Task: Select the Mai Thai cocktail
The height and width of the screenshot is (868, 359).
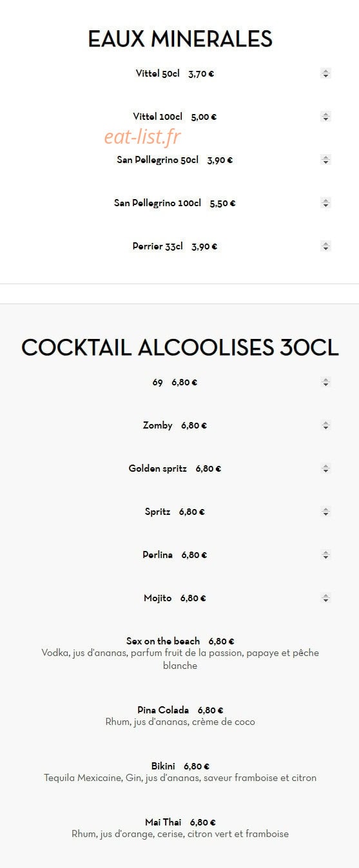Action: (163, 822)
